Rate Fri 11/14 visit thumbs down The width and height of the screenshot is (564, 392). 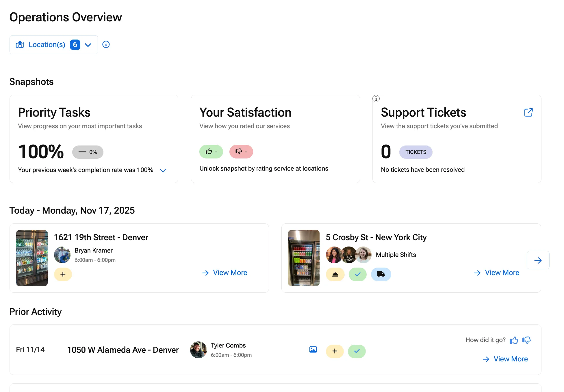[x=526, y=340]
